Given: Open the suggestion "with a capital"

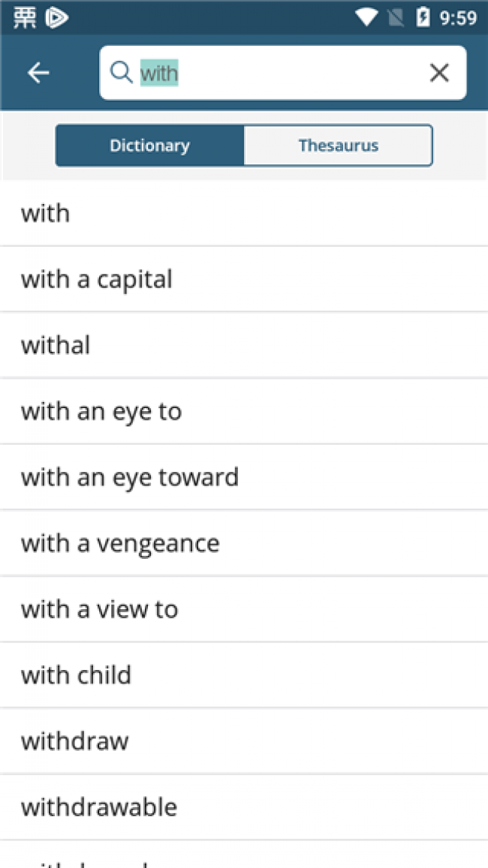Looking at the screenshot, I should click(244, 279).
